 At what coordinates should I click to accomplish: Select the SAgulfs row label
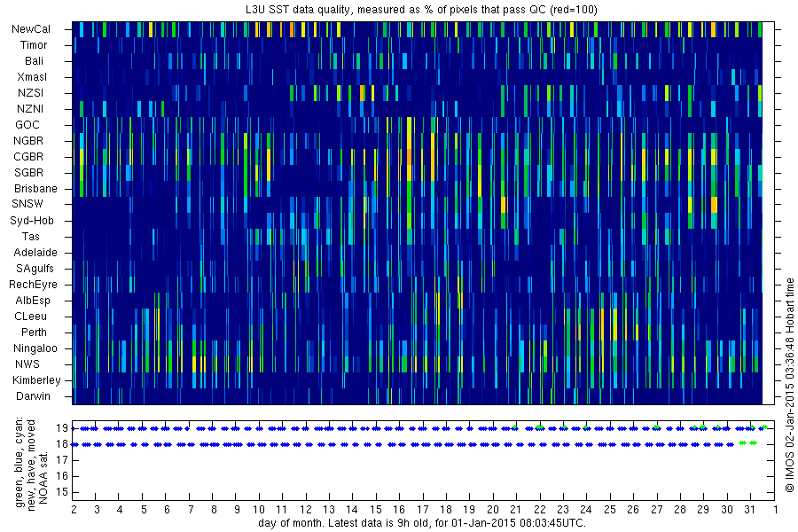coord(35,269)
